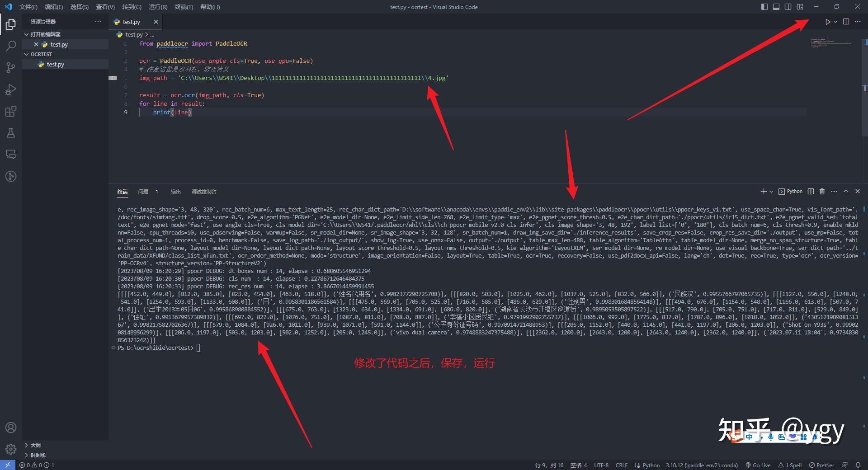Split the editor to the right
The height and width of the screenshot is (470, 868).
pos(846,22)
